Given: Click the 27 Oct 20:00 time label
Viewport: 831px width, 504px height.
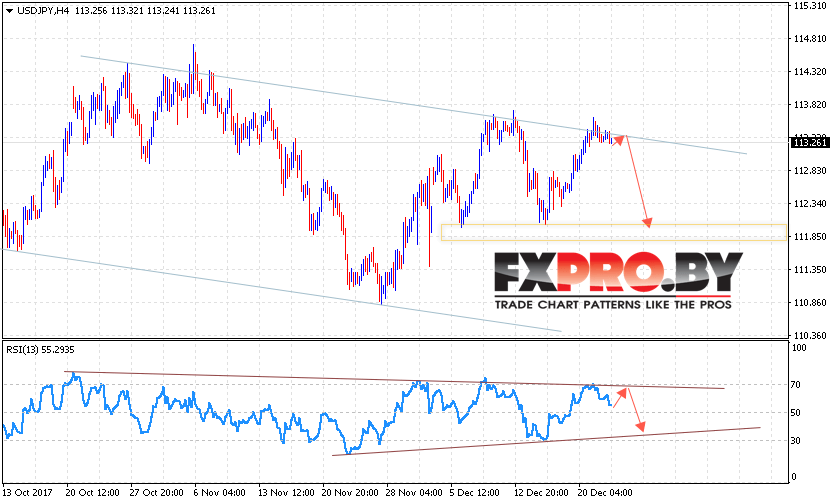Looking at the screenshot, I should tap(156, 492).
